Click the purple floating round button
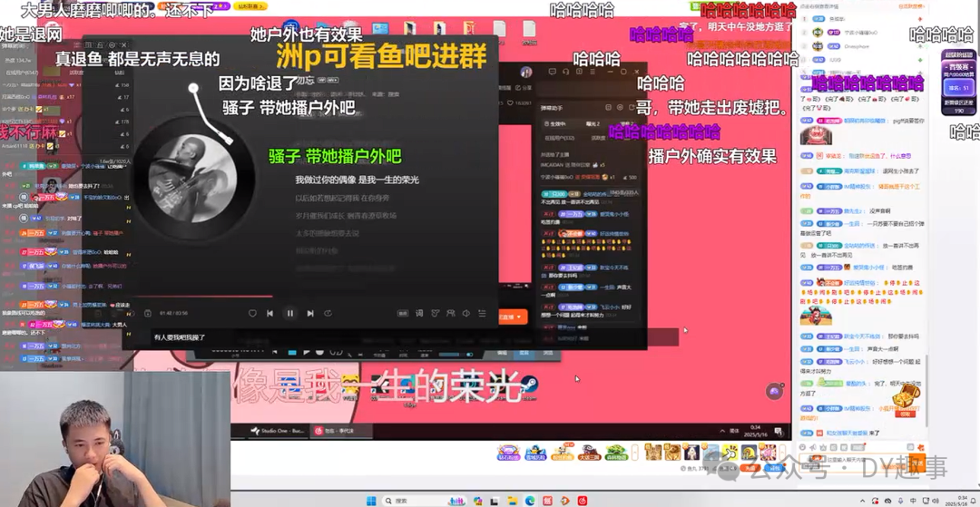The height and width of the screenshot is (507, 980). (x=774, y=391)
